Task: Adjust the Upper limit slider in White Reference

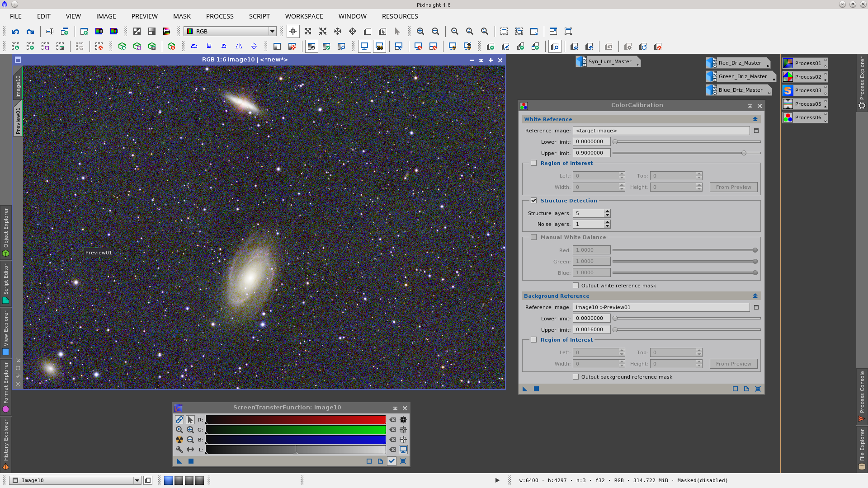Action: click(744, 153)
